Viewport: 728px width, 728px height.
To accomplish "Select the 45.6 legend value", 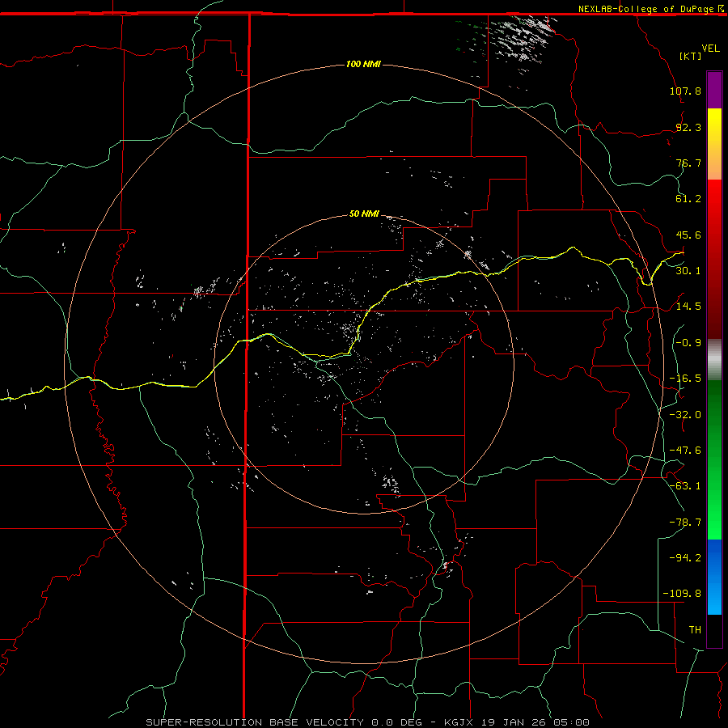I will [688, 235].
